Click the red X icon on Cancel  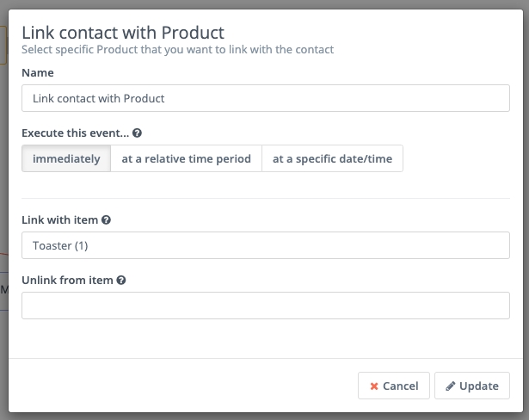tap(374, 386)
